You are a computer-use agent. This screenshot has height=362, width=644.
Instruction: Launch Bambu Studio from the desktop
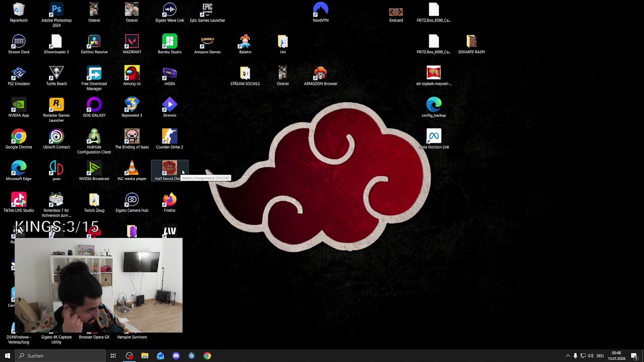coord(170,45)
